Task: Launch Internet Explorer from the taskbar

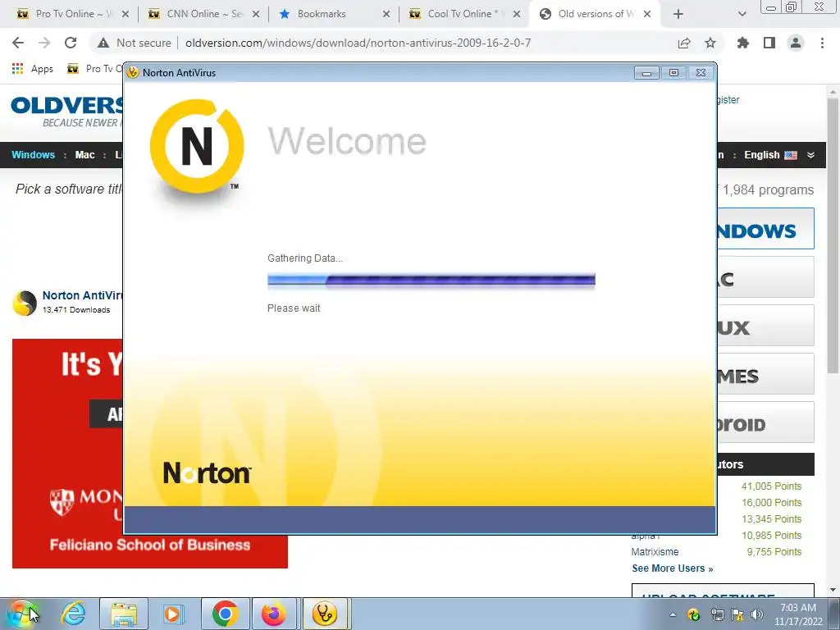Action: [x=73, y=614]
